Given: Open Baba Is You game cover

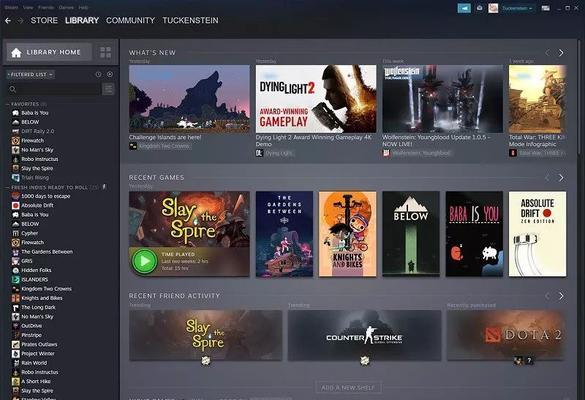Looking at the screenshot, I should click(474, 234).
